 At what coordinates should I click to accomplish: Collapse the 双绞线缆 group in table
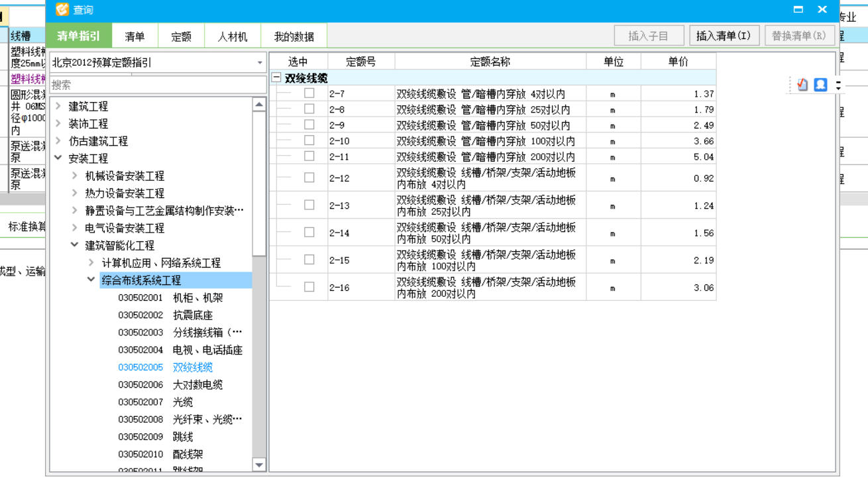tap(276, 78)
